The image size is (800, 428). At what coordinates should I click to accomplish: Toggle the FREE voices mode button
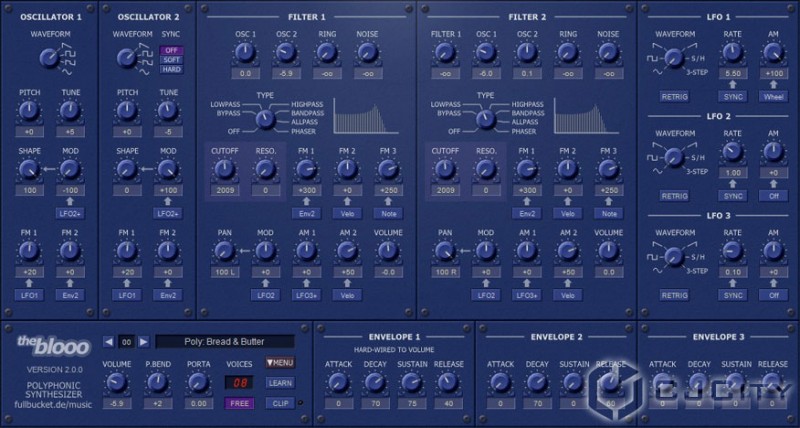point(239,403)
